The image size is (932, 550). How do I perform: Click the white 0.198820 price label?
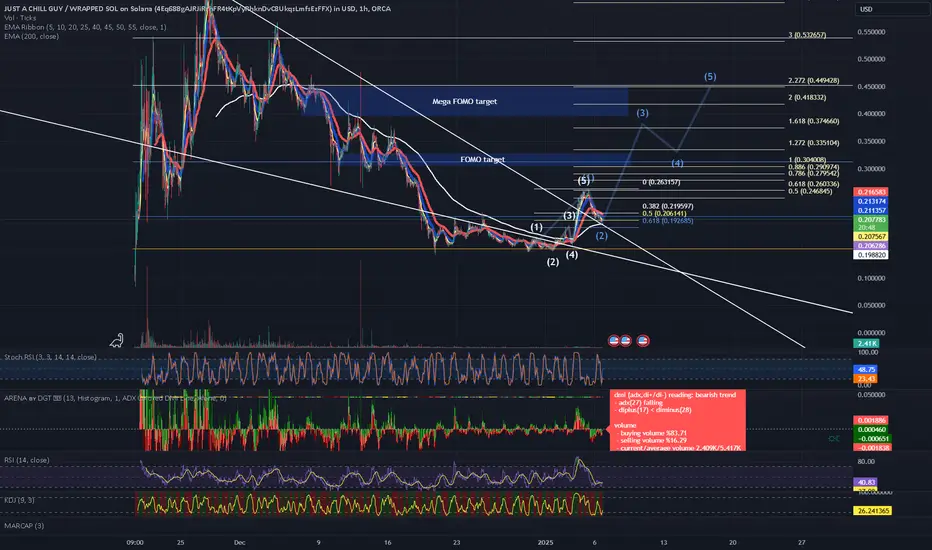coord(871,254)
